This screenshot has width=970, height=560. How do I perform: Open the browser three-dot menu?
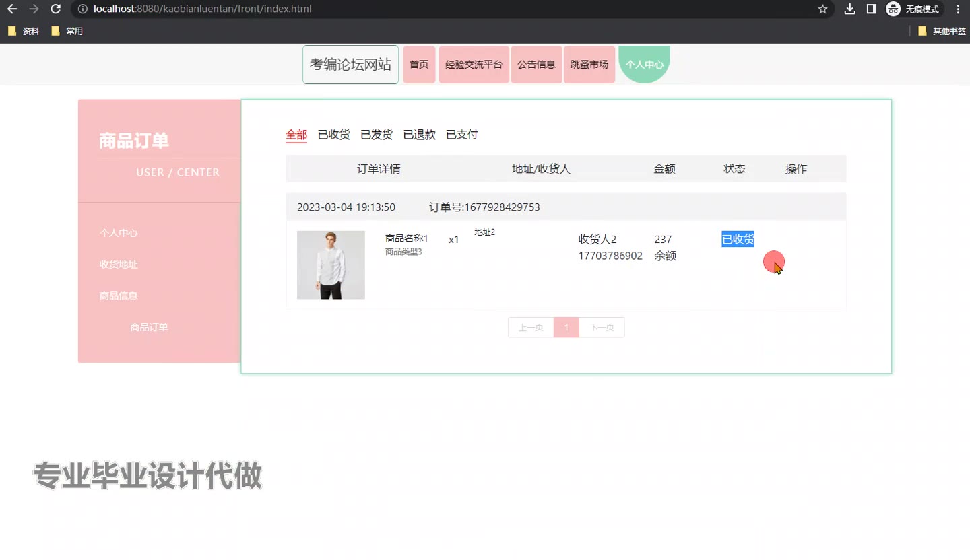(958, 9)
